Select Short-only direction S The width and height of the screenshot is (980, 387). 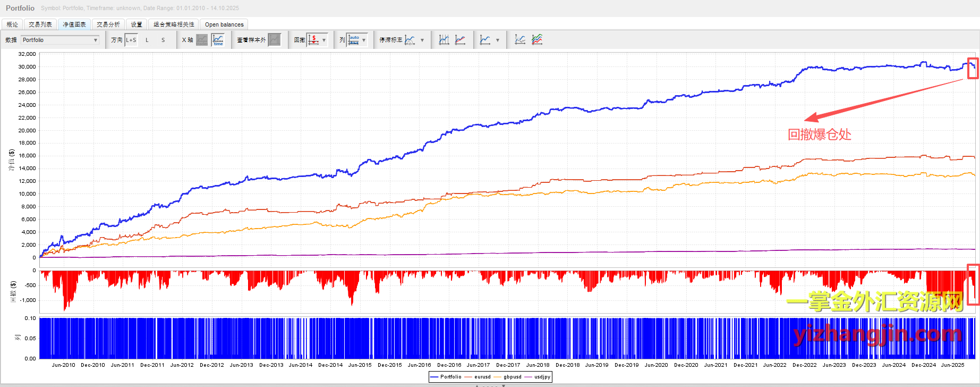click(163, 40)
